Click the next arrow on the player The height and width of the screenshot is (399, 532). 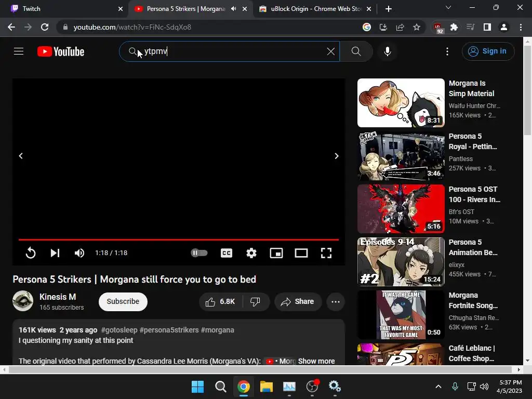(337, 156)
